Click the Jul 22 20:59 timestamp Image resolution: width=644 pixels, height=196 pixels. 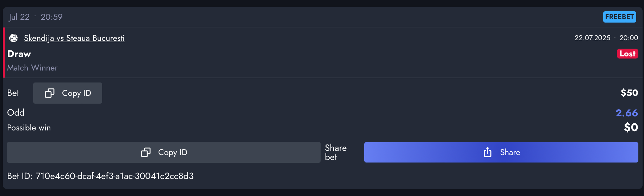[x=36, y=17]
